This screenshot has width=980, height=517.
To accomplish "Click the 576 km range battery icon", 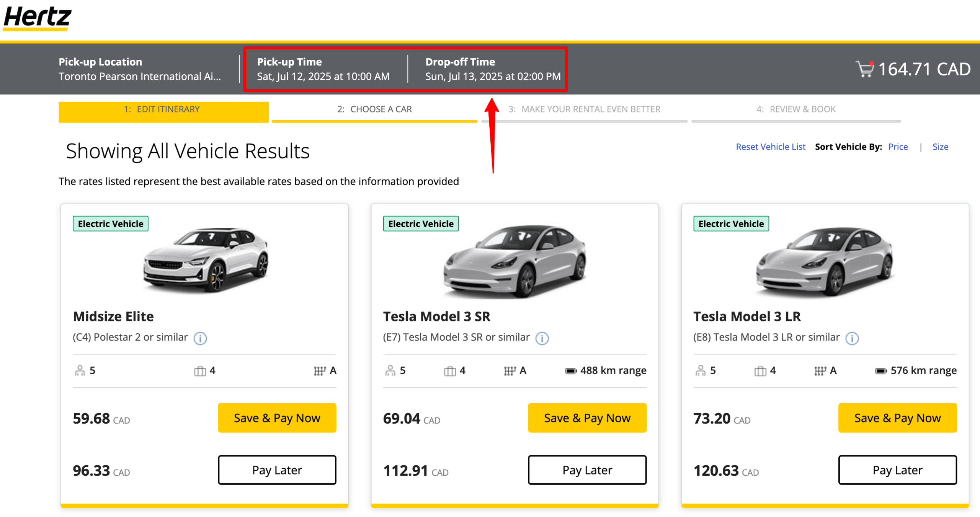I will 880,371.
